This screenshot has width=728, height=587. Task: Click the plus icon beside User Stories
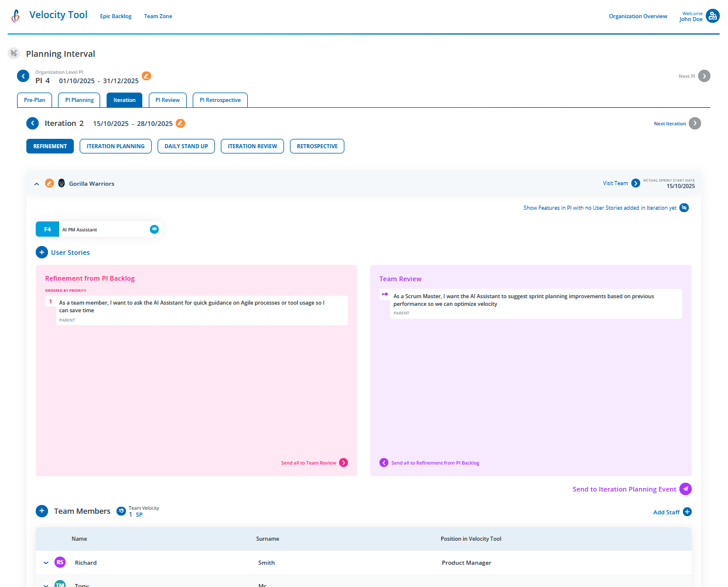[42, 252]
